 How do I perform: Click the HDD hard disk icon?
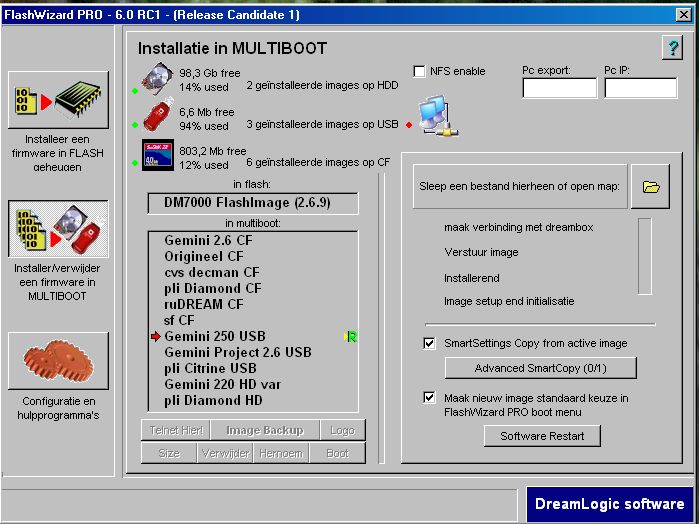(157, 78)
